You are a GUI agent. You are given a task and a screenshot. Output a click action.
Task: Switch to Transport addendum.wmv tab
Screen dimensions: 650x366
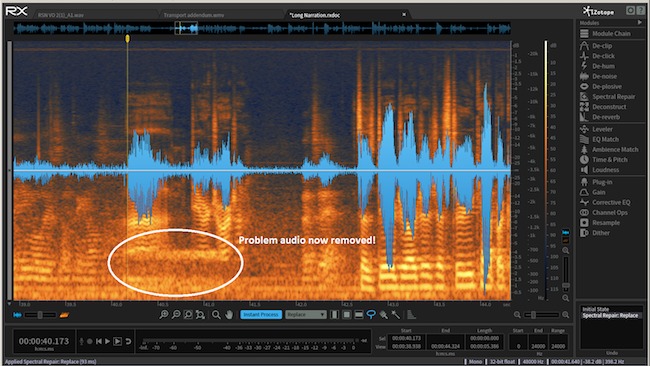[x=194, y=15]
